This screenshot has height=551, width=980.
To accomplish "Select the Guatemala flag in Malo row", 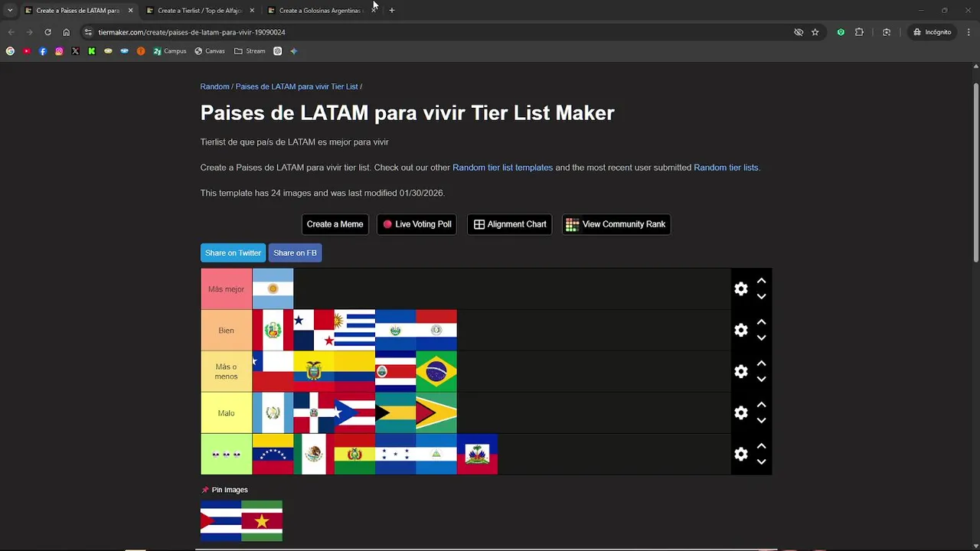I will [273, 412].
